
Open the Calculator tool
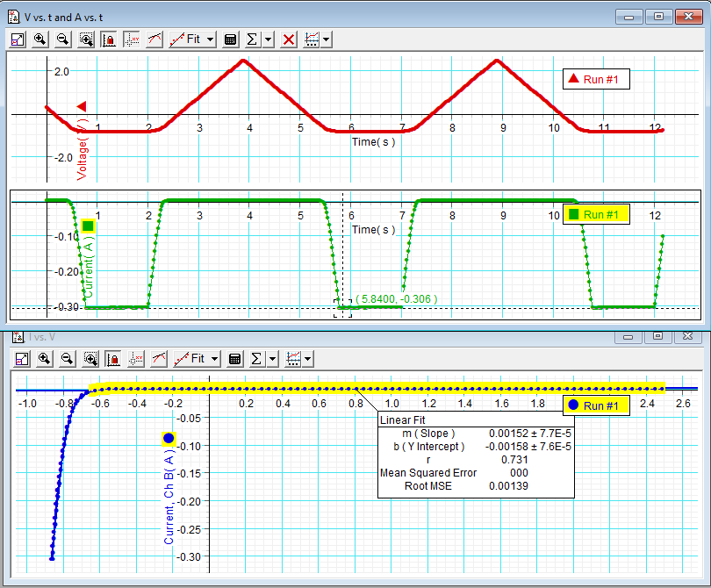[230, 39]
